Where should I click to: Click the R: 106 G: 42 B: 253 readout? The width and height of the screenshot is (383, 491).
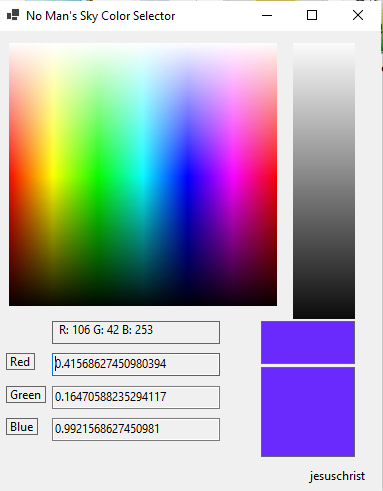(x=136, y=332)
